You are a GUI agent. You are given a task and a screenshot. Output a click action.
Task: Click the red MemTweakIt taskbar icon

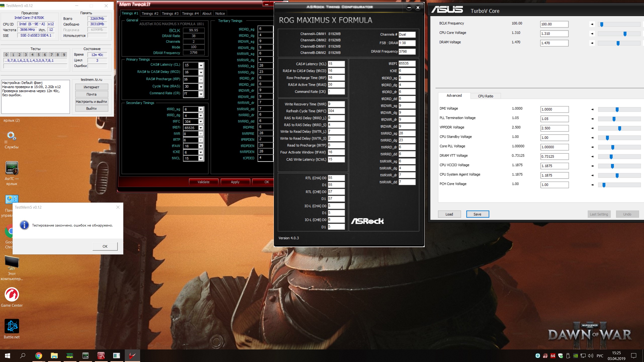101,355
